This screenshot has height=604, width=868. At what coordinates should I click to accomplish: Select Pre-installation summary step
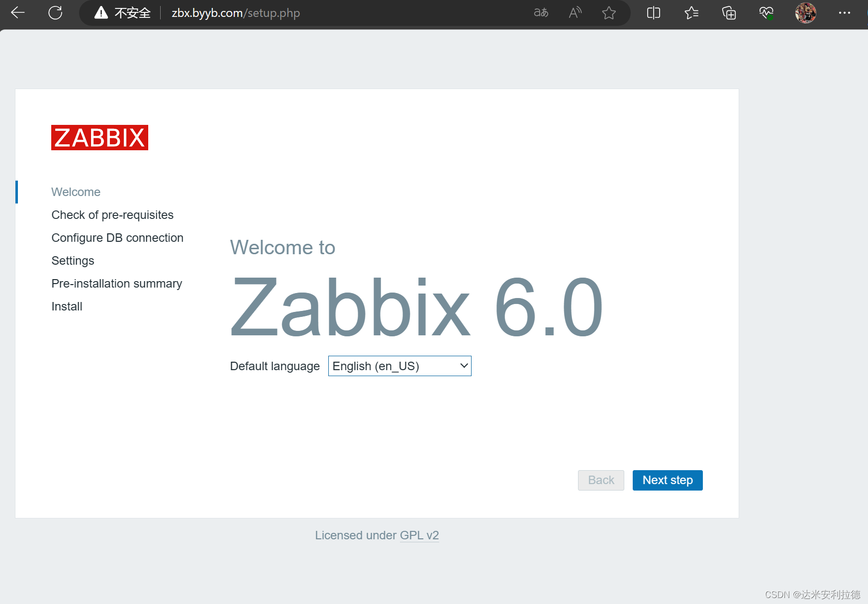(x=117, y=284)
